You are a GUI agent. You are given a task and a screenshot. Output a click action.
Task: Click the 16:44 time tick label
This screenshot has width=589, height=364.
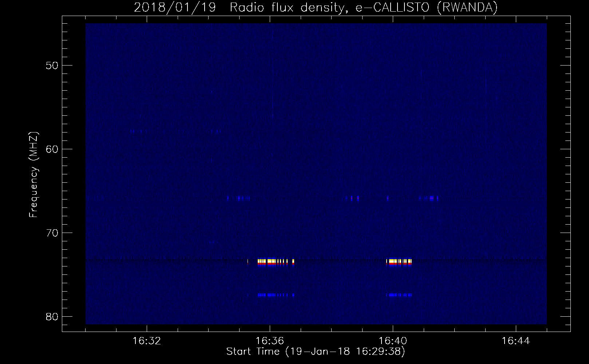tap(516, 341)
